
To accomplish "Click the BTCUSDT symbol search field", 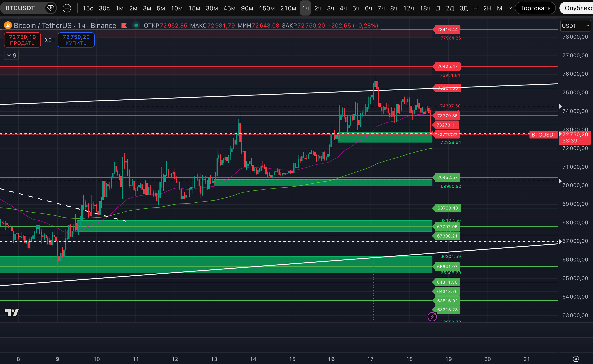I will (x=20, y=8).
